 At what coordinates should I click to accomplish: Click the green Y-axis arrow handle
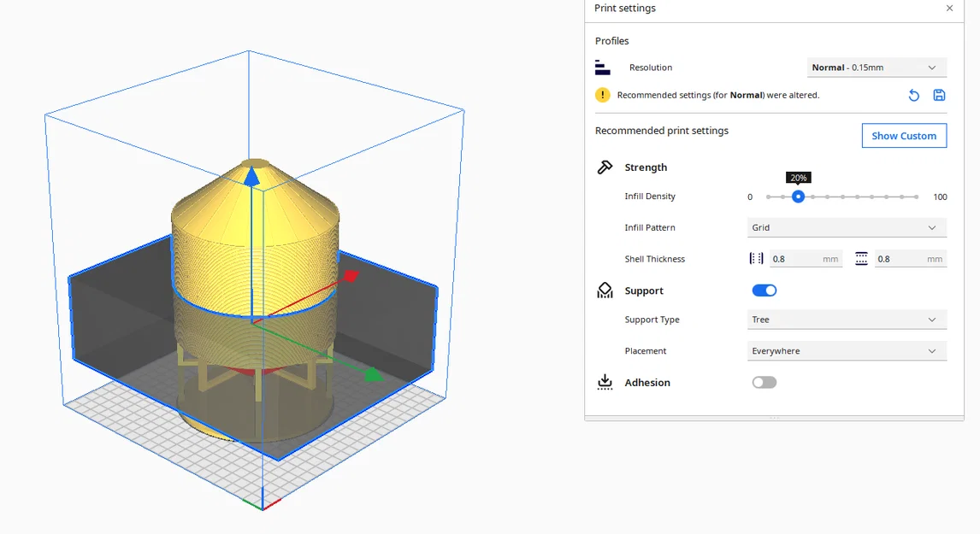coord(373,375)
